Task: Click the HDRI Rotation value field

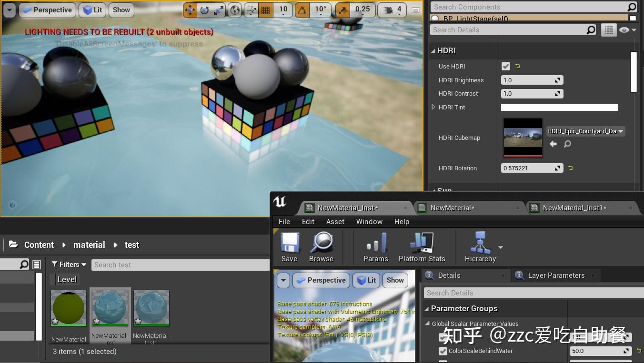Action: [532, 168]
